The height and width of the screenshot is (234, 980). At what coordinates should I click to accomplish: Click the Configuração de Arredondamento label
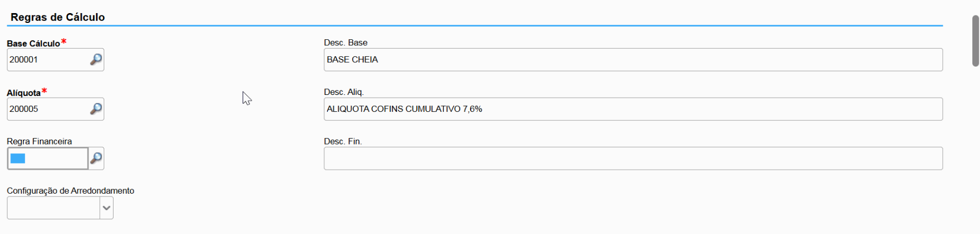click(x=70, y=190)
